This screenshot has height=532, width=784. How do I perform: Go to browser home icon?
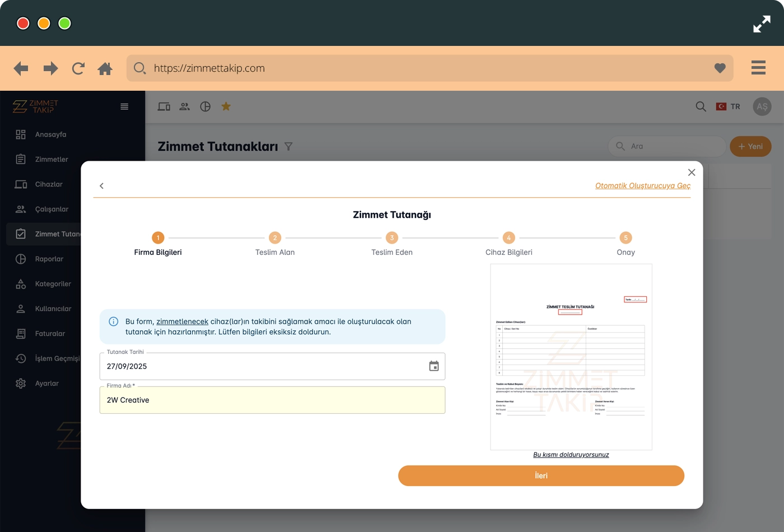click(105, 68)
